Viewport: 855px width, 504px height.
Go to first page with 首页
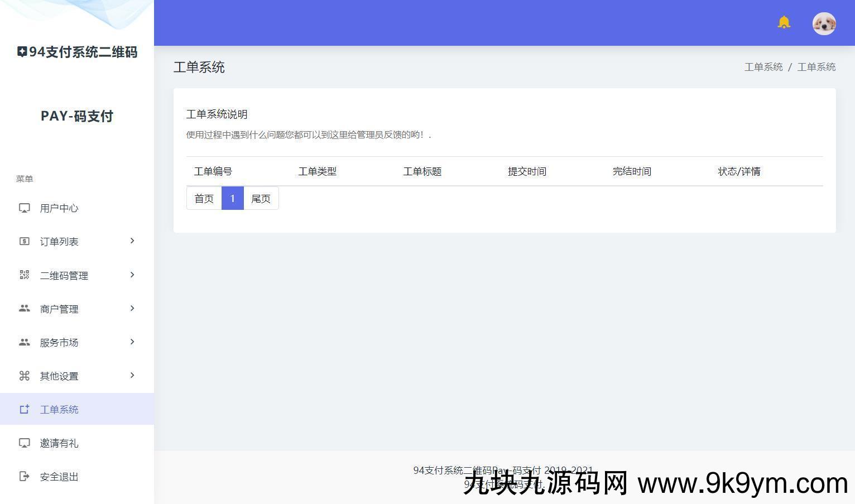pyautogui.click(x=204, y=199)
